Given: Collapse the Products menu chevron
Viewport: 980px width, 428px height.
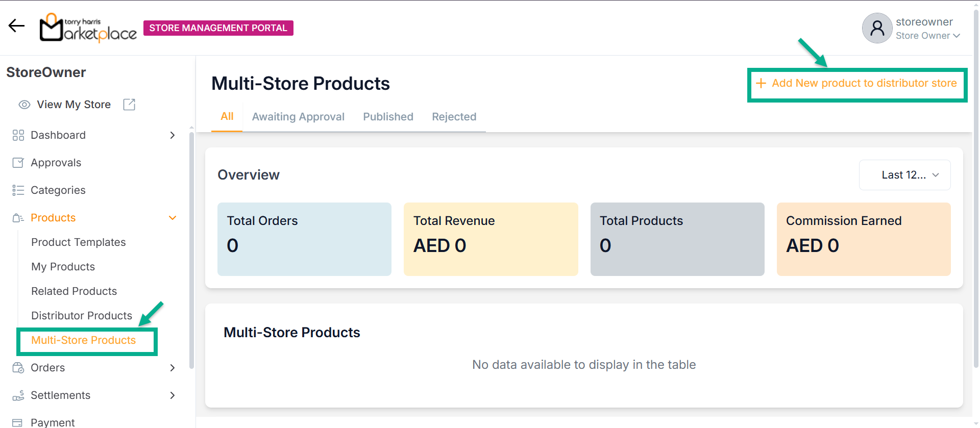Looking at the screenshot, I should point(173,218).
